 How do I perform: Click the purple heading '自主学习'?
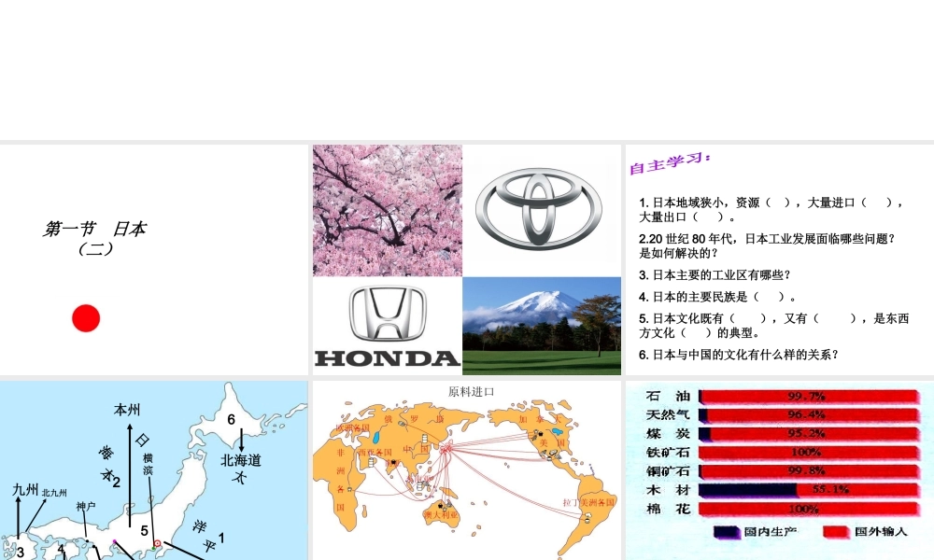[x=670, y=163]
